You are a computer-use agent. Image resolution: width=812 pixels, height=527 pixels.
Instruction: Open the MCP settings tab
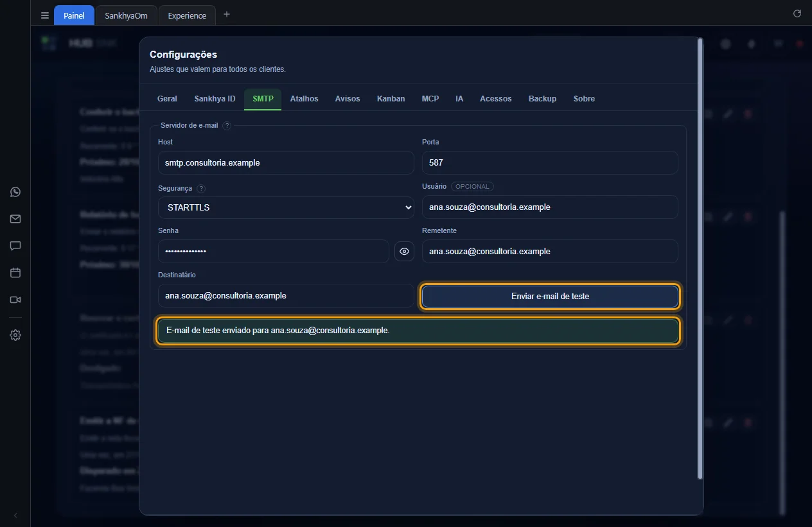(x=430, y=99)
